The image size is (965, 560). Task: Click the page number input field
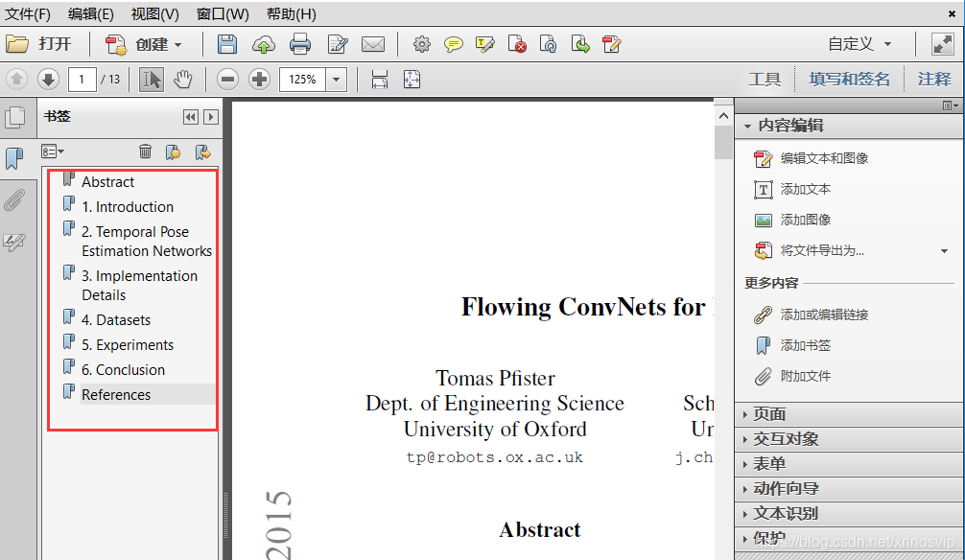click(x=82, y=80)
